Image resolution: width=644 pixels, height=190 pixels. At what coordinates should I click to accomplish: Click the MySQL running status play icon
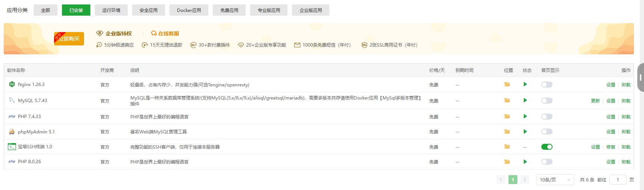pos(525,100)
